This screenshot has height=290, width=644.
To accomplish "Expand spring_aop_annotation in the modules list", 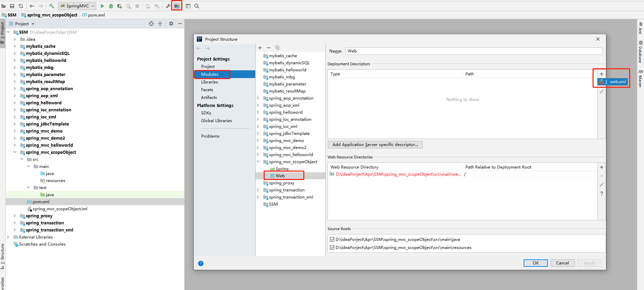I will tap(258, 98).
